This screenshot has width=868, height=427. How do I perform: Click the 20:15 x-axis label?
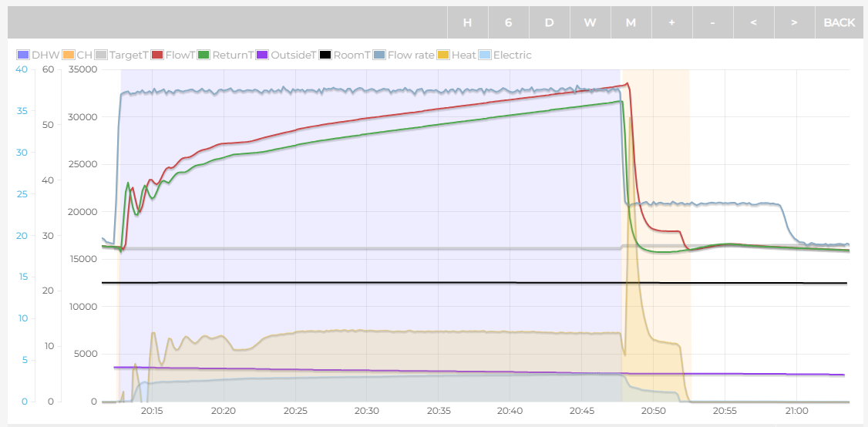(152, 412)
